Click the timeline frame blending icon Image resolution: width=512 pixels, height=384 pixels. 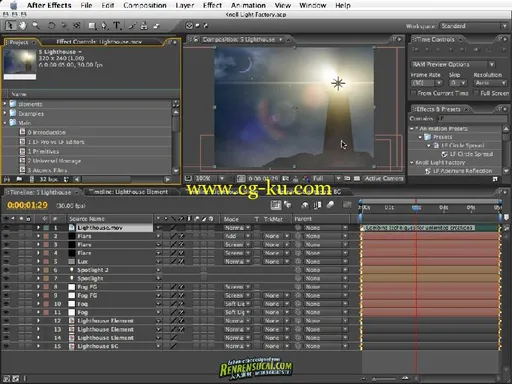click(317, 205)
